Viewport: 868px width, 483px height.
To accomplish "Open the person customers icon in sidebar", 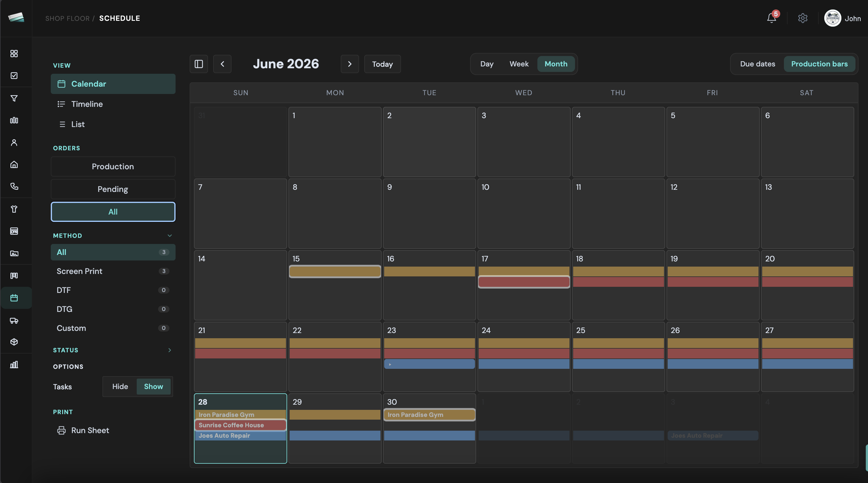I will 14,143.
